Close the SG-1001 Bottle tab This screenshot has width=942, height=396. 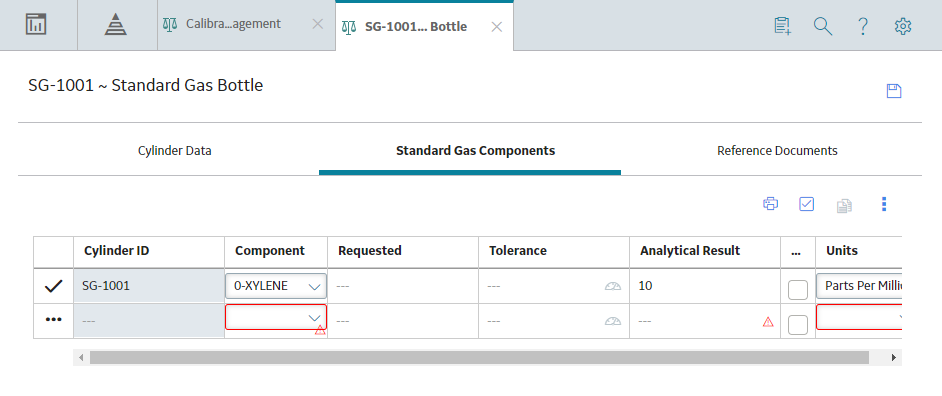coord(497,26)
